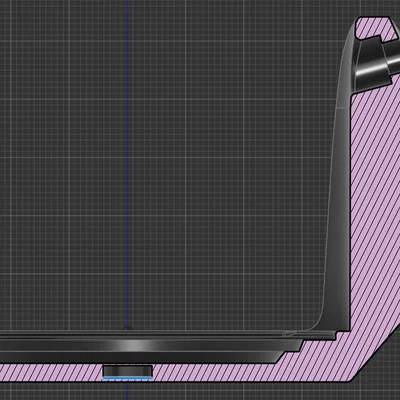Click the black disc in the bottom recess
Image resolution: width=400 pixels, height=400 pixels.
[127, 371]
